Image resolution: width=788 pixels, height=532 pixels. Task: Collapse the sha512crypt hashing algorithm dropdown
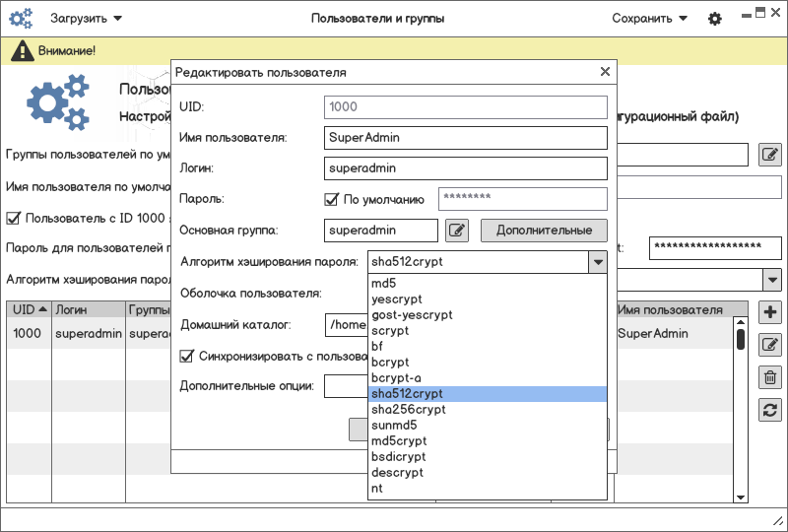597,262
